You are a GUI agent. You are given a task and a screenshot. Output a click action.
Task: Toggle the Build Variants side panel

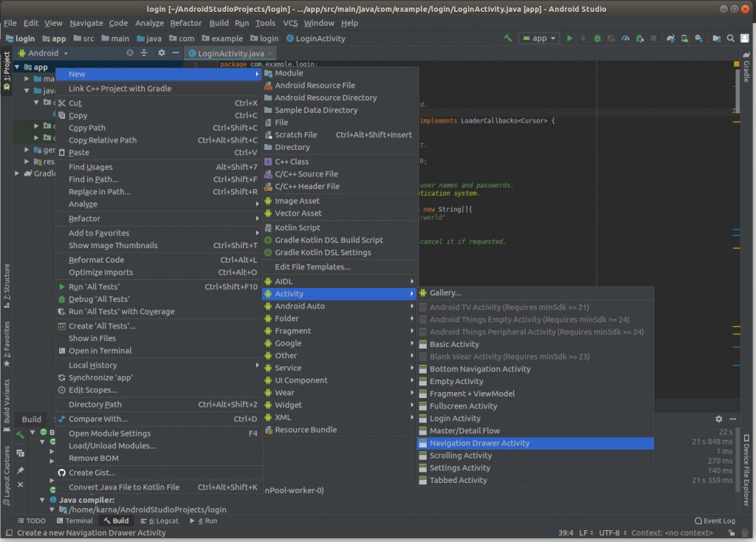click(x=7, y=404)
